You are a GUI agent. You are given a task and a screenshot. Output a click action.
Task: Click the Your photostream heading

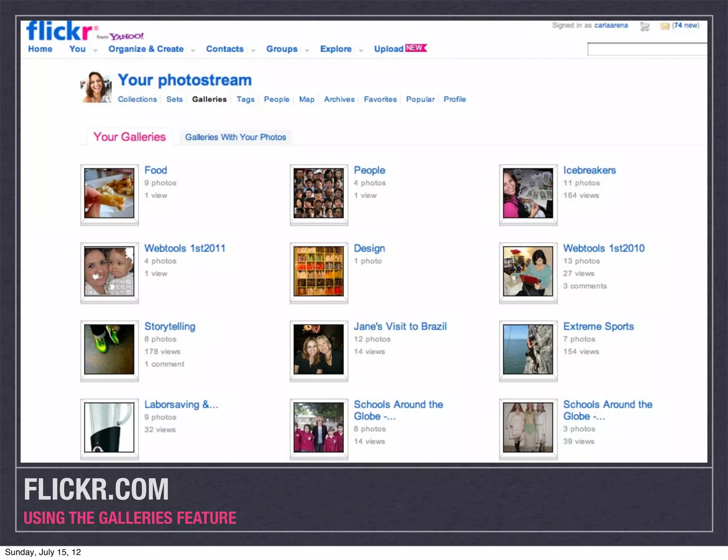184,80
